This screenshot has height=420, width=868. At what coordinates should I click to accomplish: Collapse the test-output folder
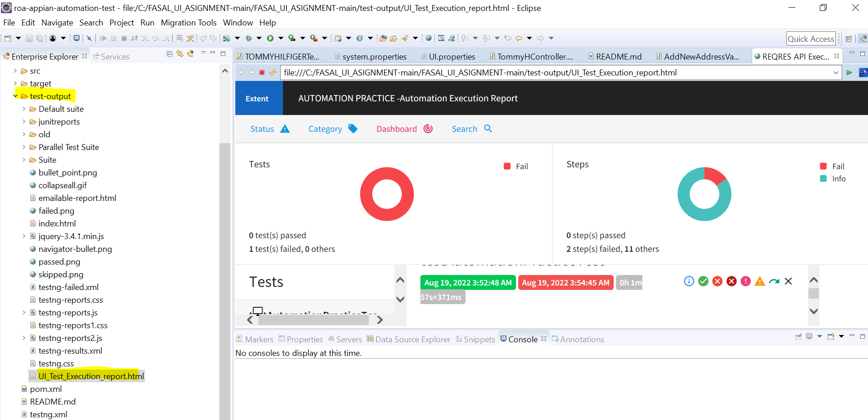click(15, 96)
